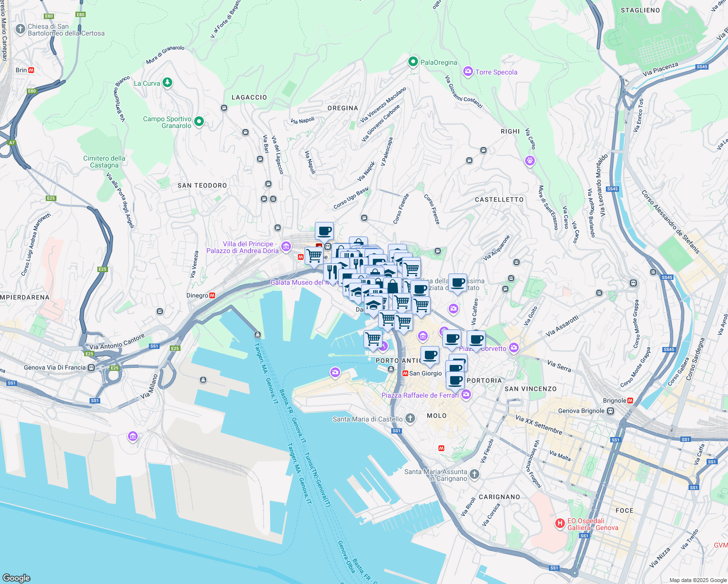Click the Genova Brignole train station icon
728x584 pixels.
tap(610, 411)
